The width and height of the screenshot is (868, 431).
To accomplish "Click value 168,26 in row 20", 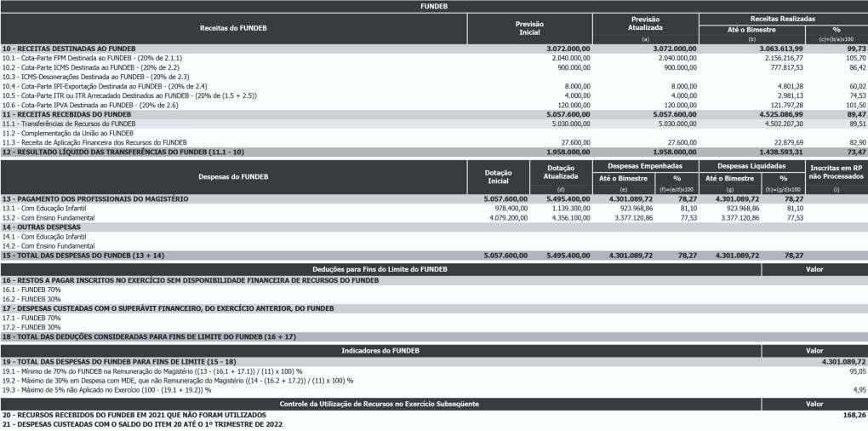I will point(856,415).
